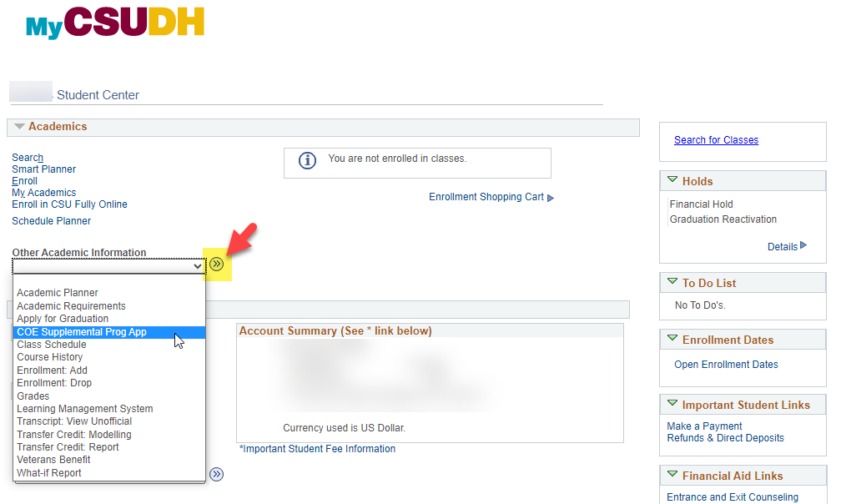Click the Financial Hold text
This screenshot has height=504, width=841.
click(701, 204)
